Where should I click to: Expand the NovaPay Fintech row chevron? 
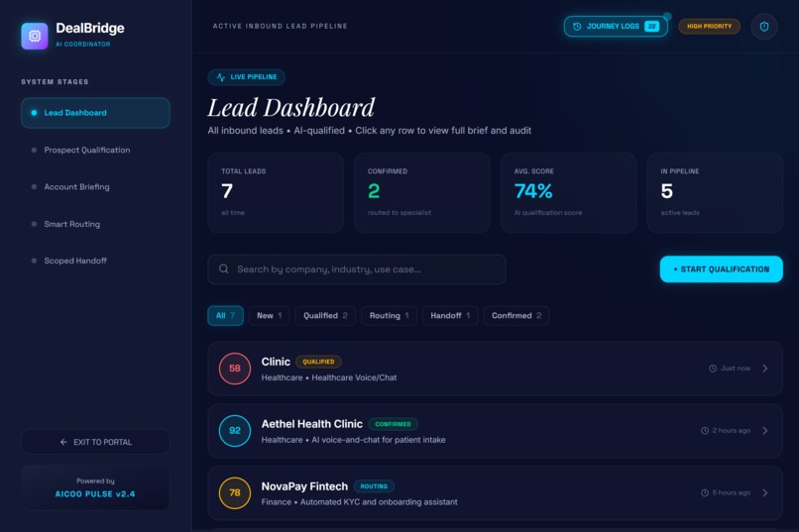pyautogui.click(x=765, y=492)
